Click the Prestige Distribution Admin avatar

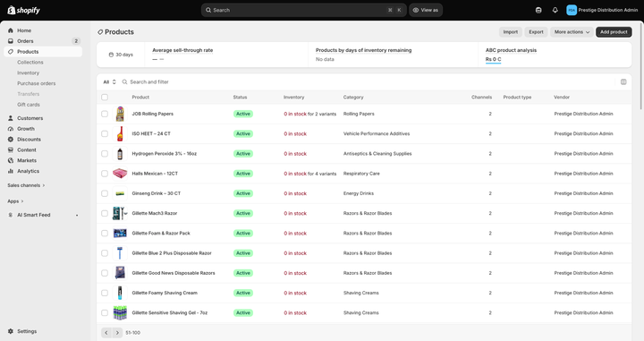[x=572, y=10]
